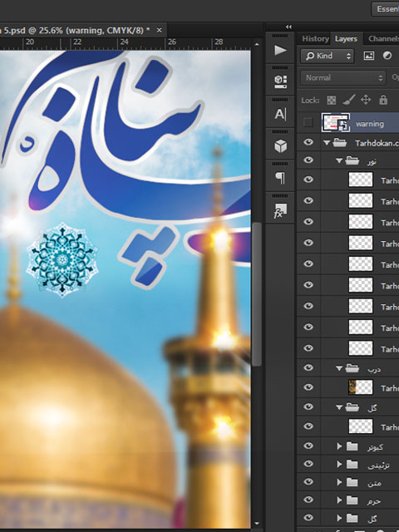Close the 5.psd document tab
Image resolution: width=399 pixels, height=532 pixels.
tap(159, 30)
